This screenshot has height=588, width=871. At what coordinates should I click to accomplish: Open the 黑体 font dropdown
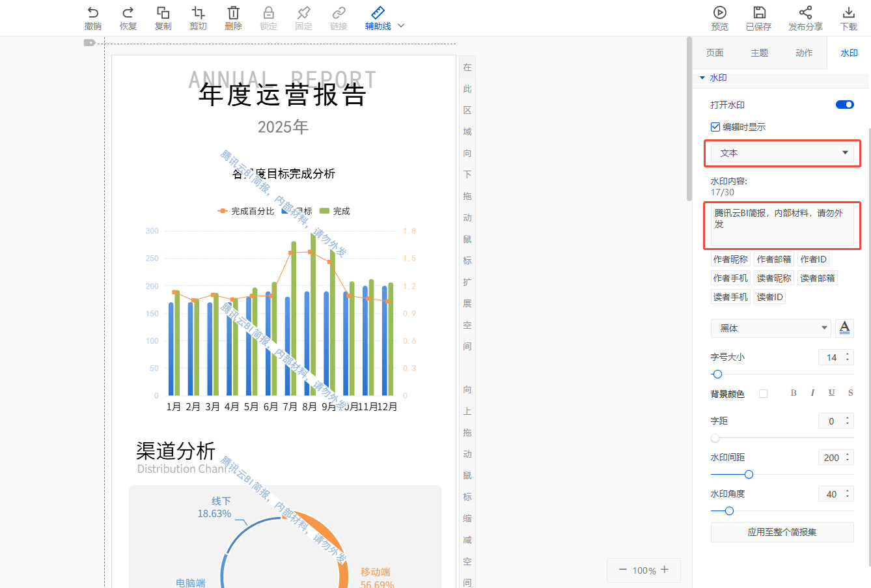tap(771, 328)
